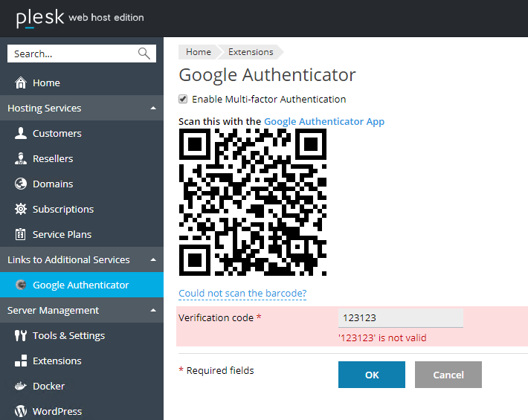This screenshot has height=420, width=528.
Task: Select Google Authenticator menu item
Action: (x=82, y=285)
